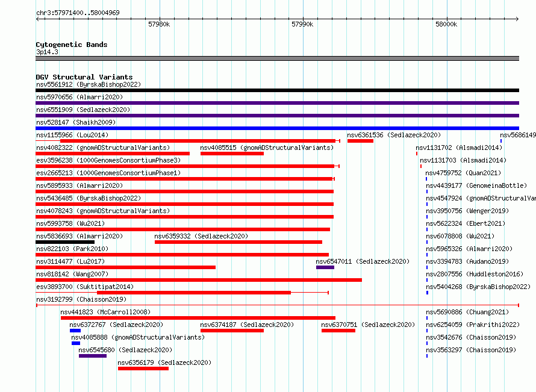
Task: Click the 3p14.3 band label
Action: 47,52
